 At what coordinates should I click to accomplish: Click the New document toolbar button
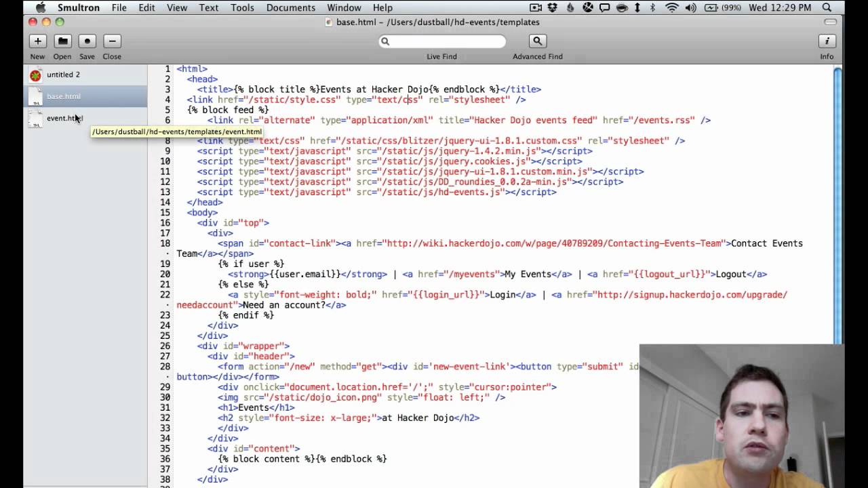pos(38,41)
